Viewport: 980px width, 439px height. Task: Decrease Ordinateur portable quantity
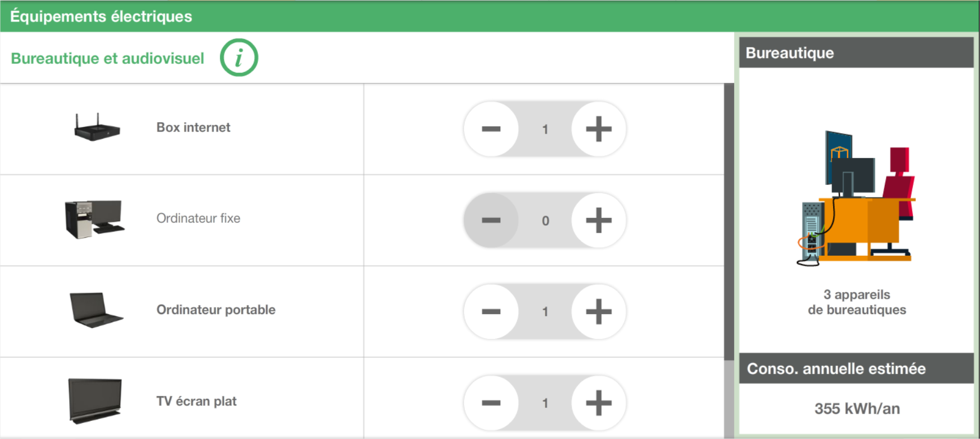pyautogui.click(x=491, y=312)
